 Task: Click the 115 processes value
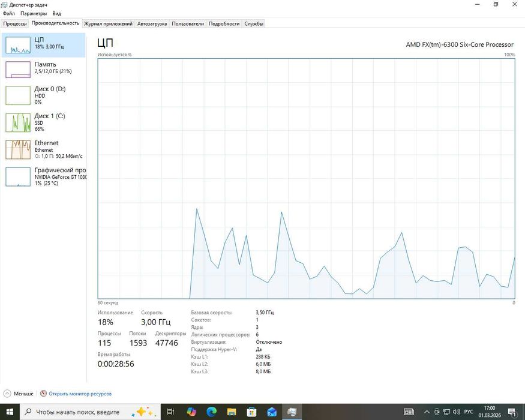[x=104, y=343]
